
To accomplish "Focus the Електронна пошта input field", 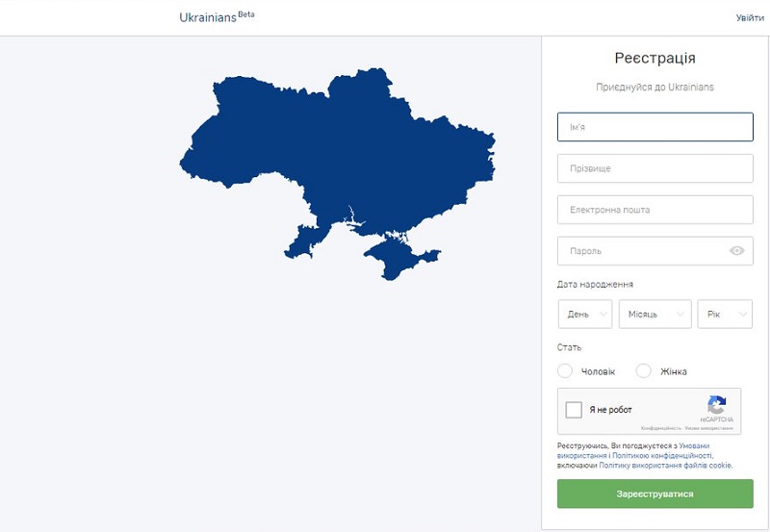I will (655, 210).
